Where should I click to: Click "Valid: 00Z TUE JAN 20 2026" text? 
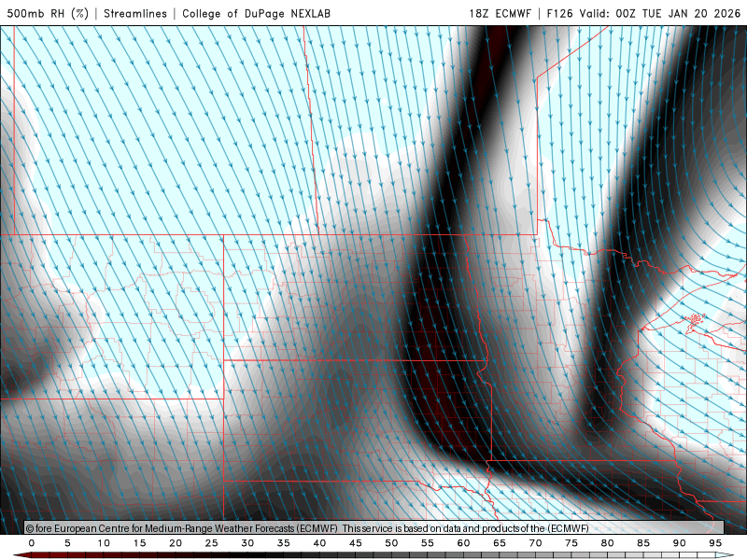[660, 13]
